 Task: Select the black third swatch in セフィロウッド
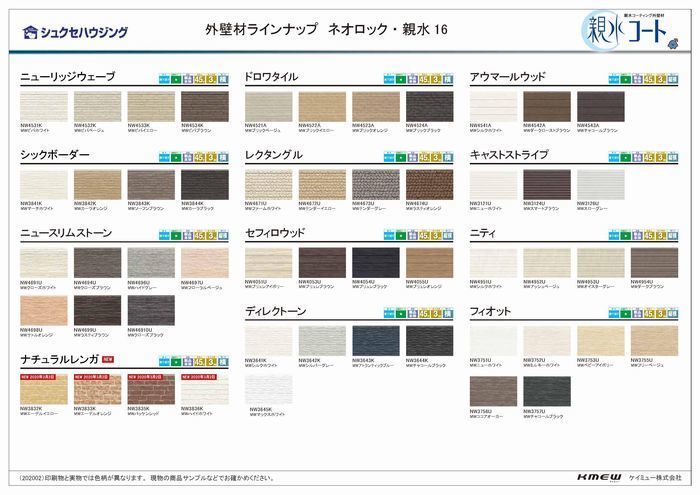click(376, 263)
